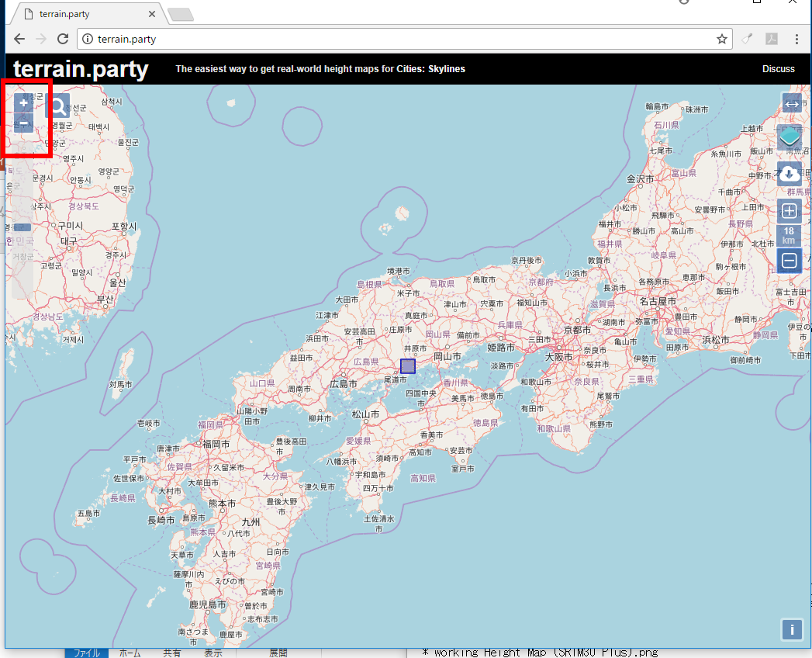Open the ファイル tab at bottom

(x=86, y=653)
